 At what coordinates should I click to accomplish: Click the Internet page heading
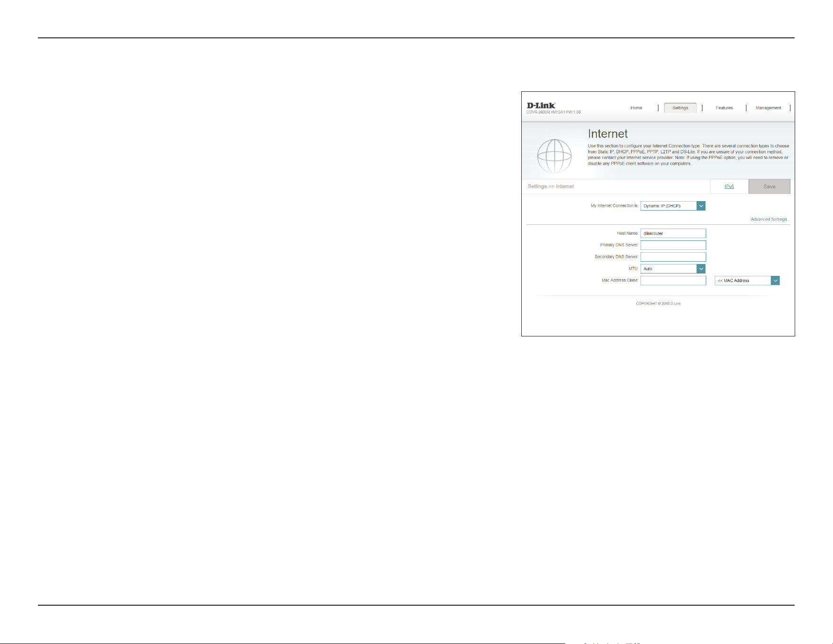(608, 134)
